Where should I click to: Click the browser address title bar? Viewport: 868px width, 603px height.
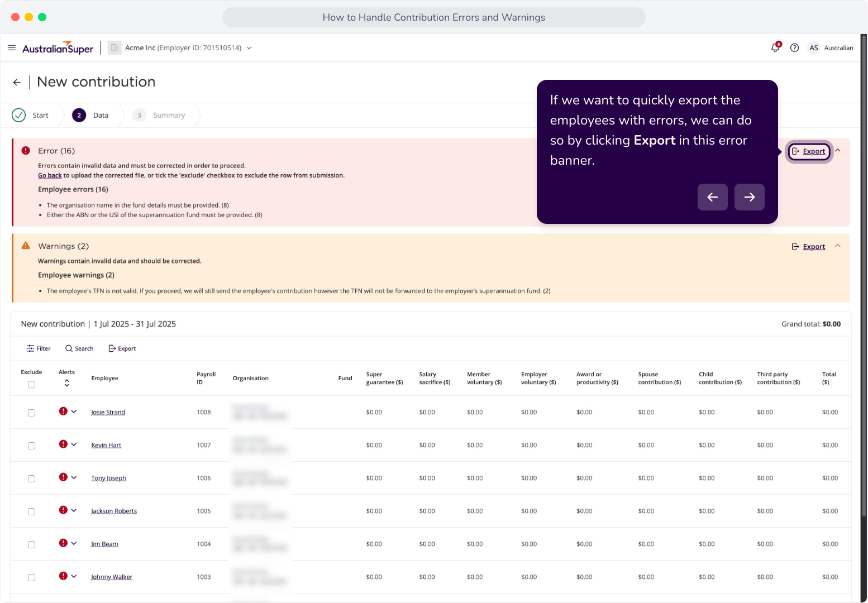pyautogui.click(x=434, y=17)
